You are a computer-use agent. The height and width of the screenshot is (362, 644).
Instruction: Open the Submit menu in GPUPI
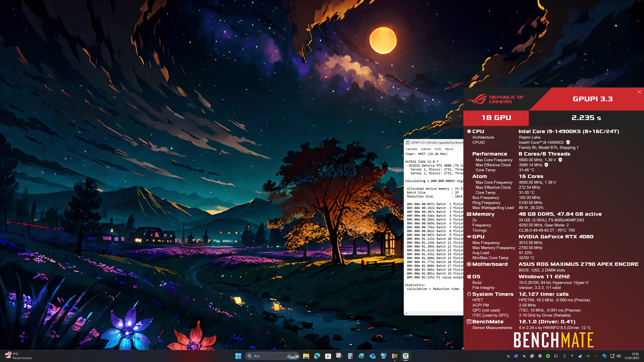425,149
